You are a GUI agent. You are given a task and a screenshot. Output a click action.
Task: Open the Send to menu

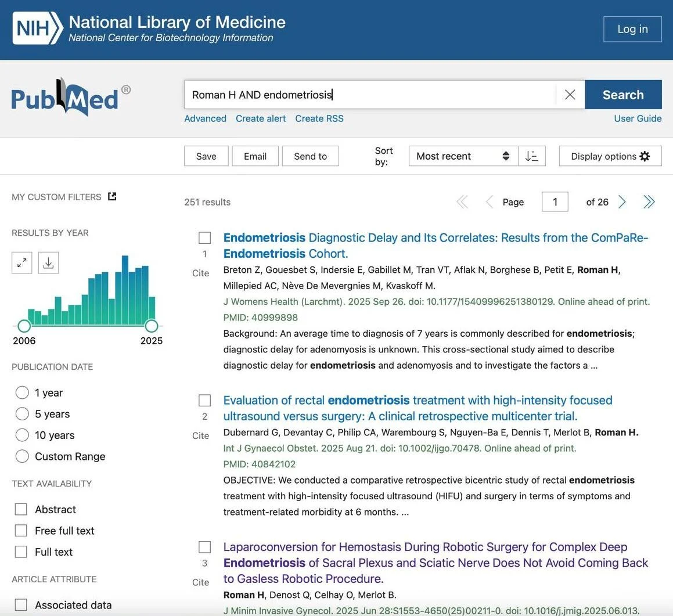tap(310, 156)
